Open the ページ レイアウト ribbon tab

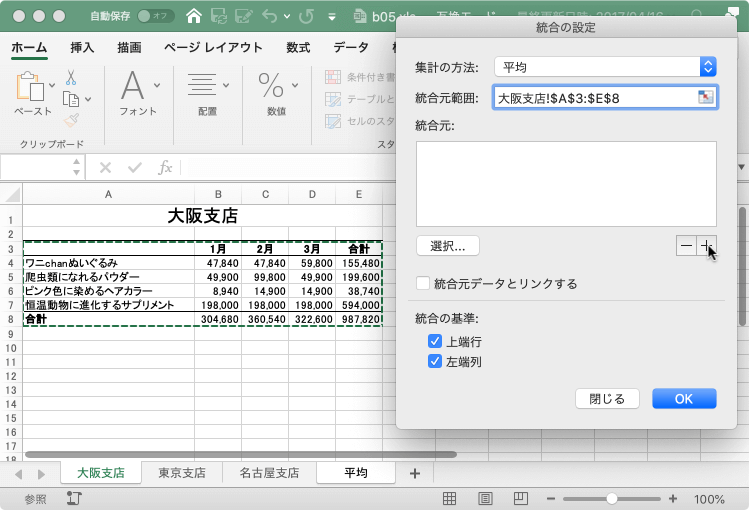pos(213,47)
